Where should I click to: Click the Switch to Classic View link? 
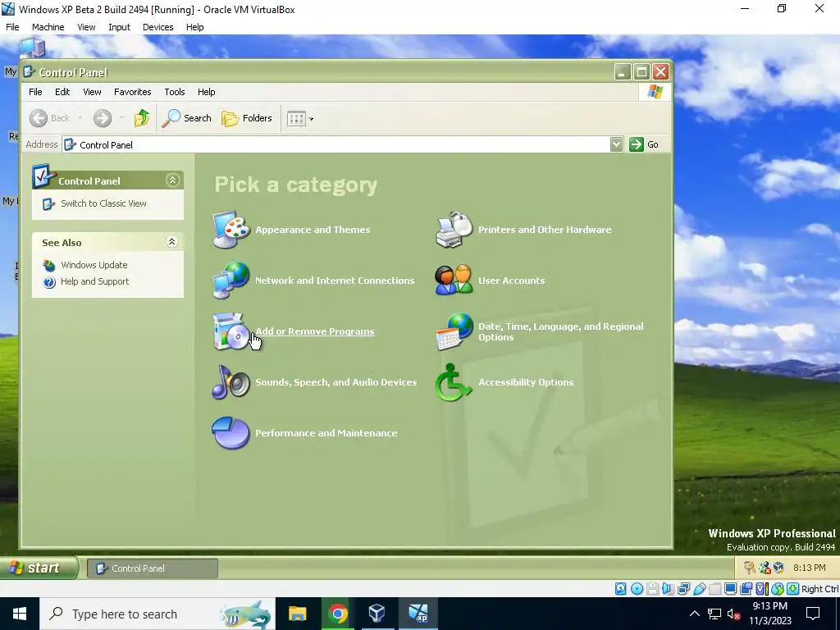pos(103,203)
